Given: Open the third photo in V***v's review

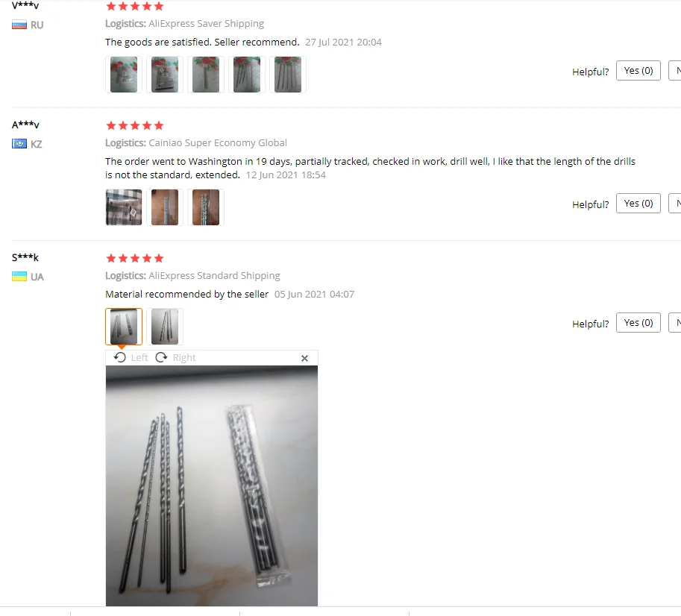Looking at the screenshot, I should tap(206, 75).
